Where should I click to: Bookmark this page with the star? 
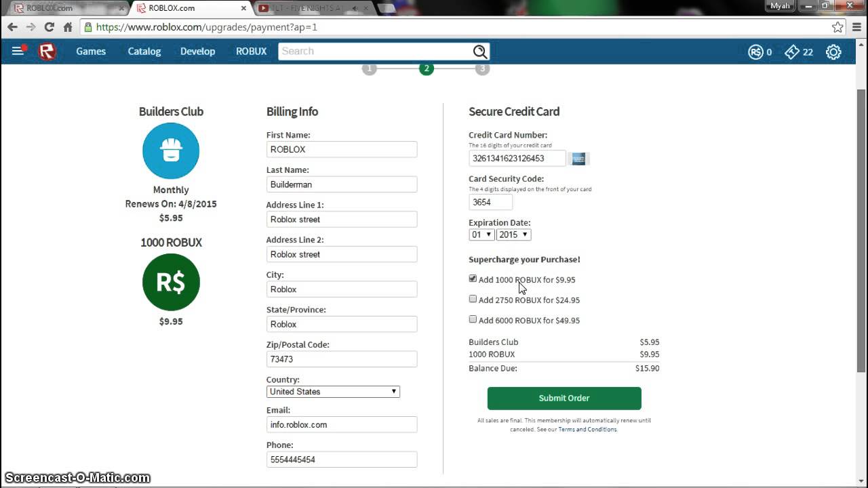pos(837,27)
